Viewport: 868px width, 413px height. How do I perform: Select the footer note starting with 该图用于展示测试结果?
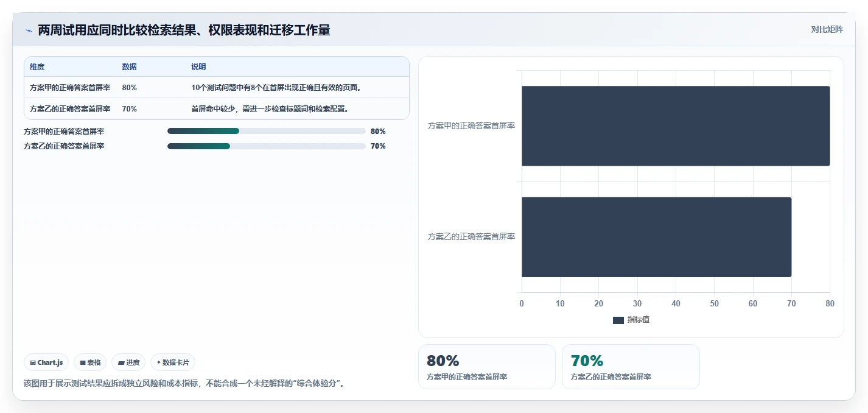click(184, 384)
